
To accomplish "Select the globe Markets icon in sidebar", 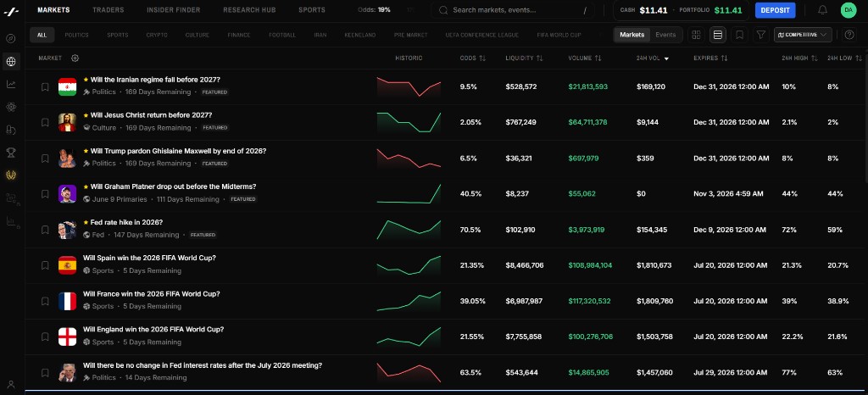I will (x=10, y=61).
